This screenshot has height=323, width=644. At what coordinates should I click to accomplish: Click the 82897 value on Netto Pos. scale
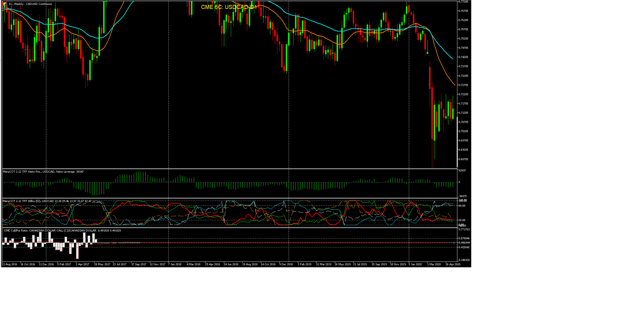pyautogui.click(x=462, y=171)
